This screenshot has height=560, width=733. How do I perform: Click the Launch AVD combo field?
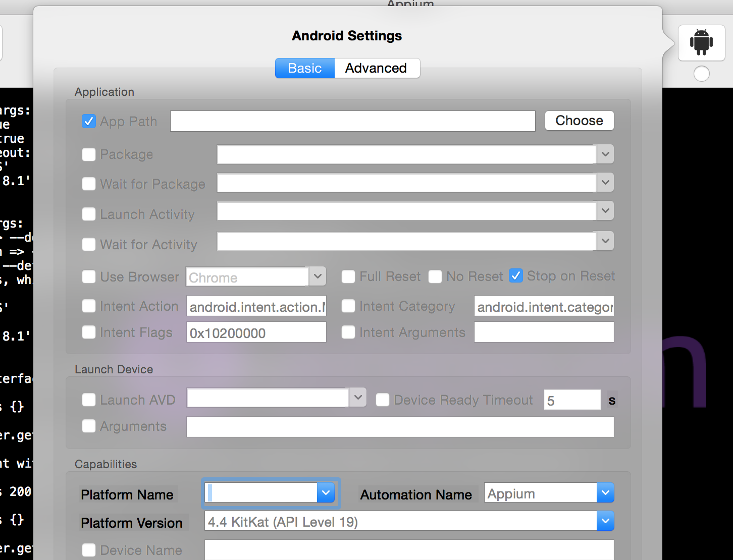click(268, 398)
